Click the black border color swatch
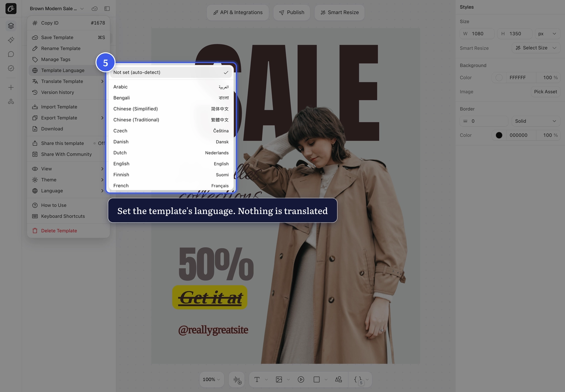Viewport: 565px width, 392px height. 499,135
